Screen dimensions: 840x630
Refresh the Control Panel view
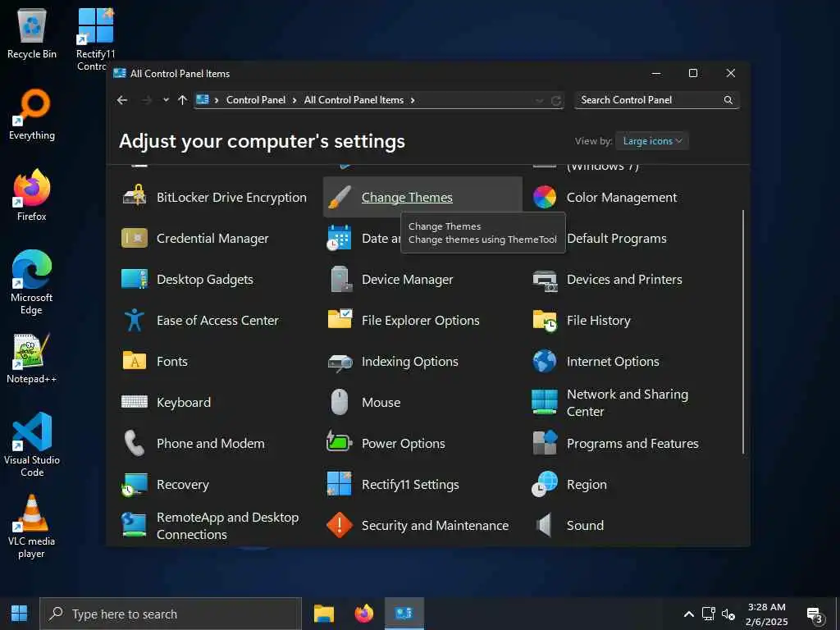click(556, 100)
